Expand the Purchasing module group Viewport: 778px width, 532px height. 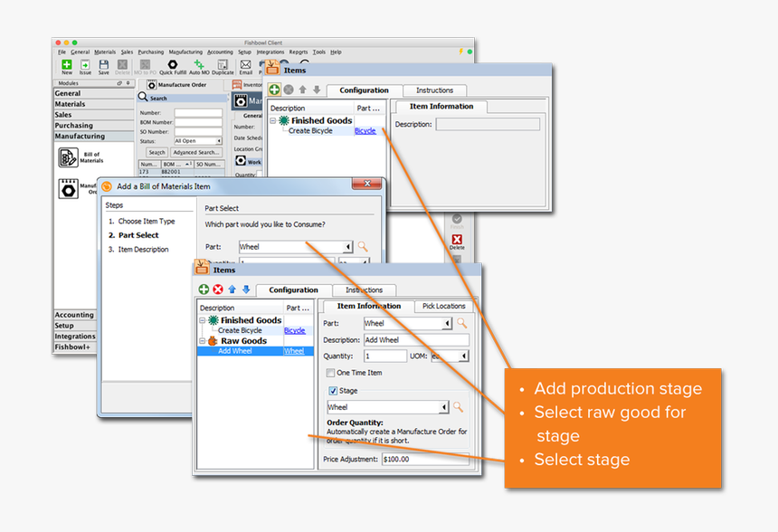click(93, 126)
